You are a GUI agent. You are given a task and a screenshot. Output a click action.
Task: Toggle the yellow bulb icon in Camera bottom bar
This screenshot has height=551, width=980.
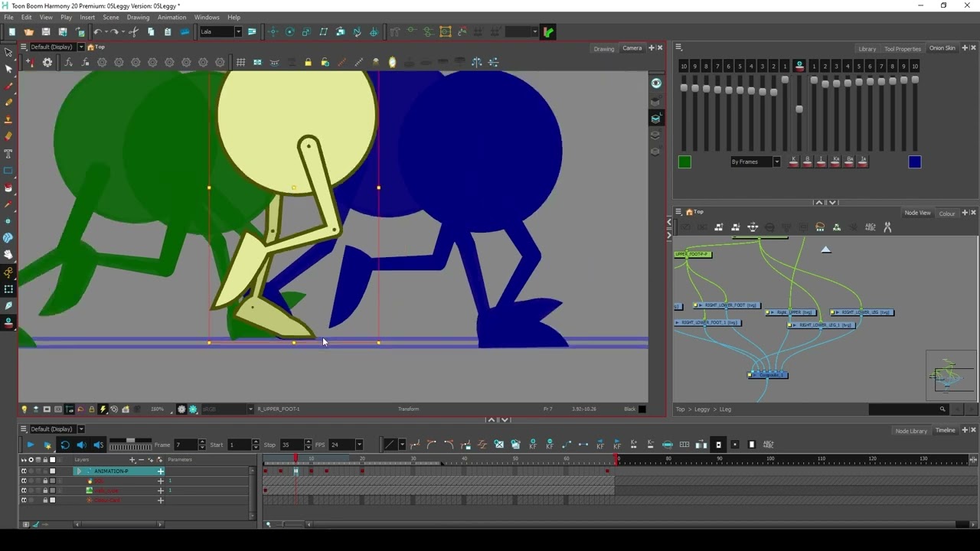click(x=24, y=409)
